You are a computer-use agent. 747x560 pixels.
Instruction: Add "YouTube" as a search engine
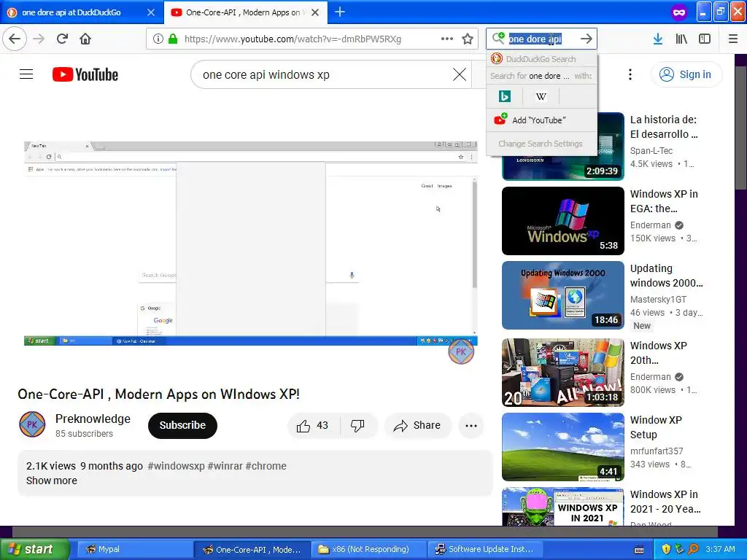[x=541, y=120]
